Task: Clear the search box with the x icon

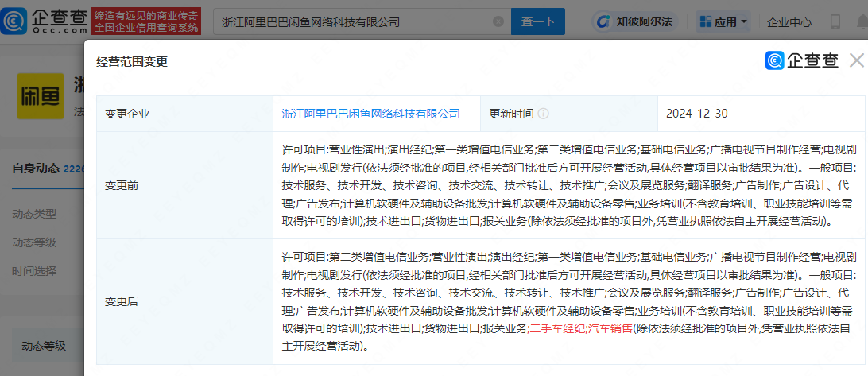Action: coord(498,21)
